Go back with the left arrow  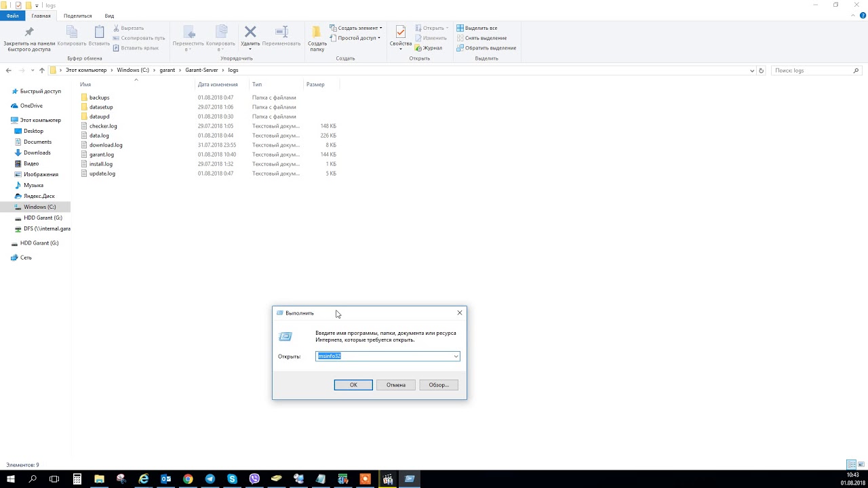9,70
